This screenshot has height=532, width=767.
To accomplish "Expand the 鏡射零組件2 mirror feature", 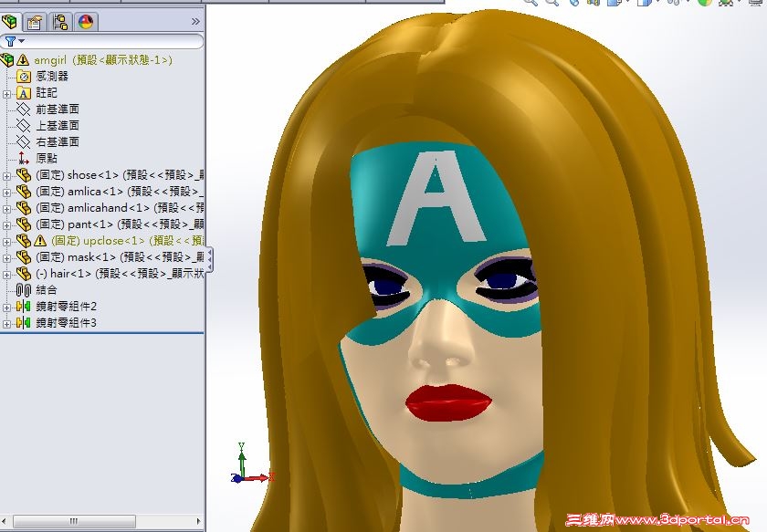I will pyautogui.click(x=6, y=308).
